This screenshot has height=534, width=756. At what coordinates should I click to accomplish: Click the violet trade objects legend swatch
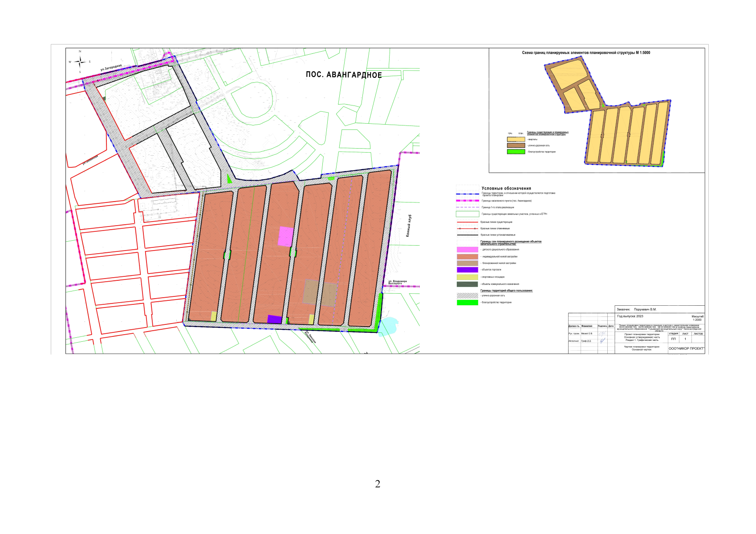(467, 270)
